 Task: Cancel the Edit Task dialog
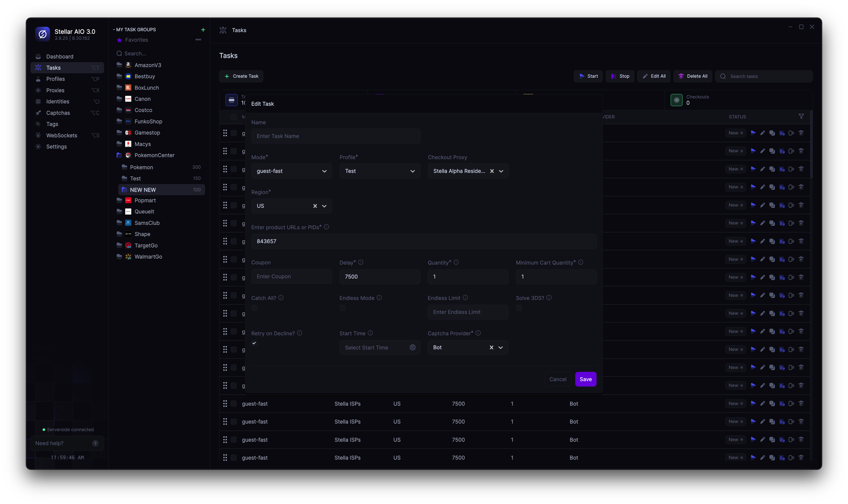click(557, 379)
